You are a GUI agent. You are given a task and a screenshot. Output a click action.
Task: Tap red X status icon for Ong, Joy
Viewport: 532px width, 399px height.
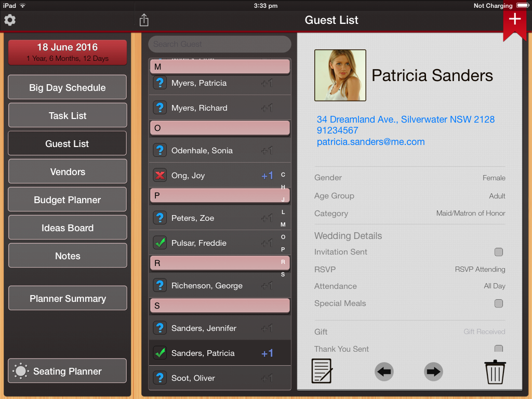point(160,176)
